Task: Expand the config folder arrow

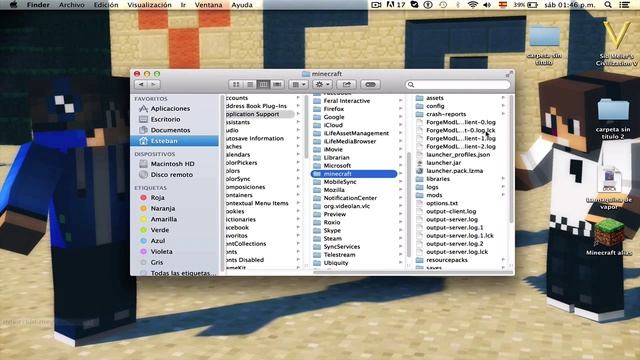Action: [x=503, y=106]
